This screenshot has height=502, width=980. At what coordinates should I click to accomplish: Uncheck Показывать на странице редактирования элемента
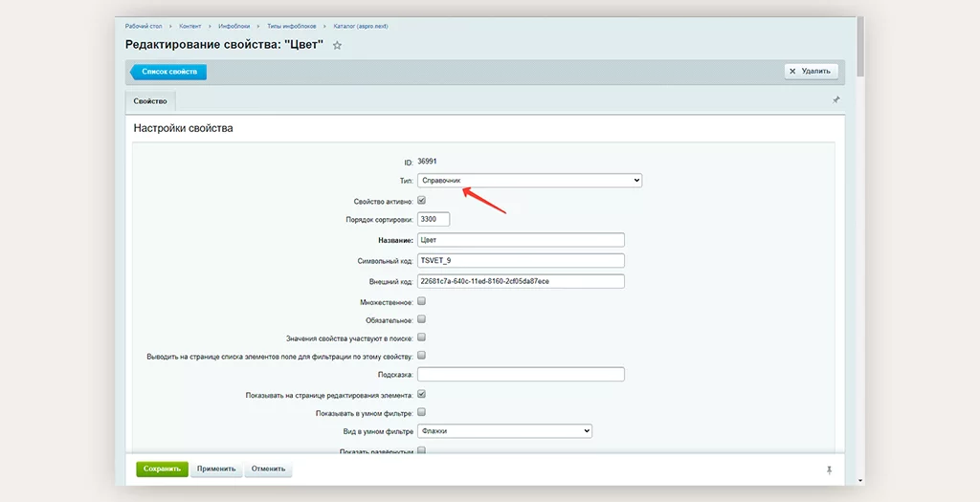(422, 393)
